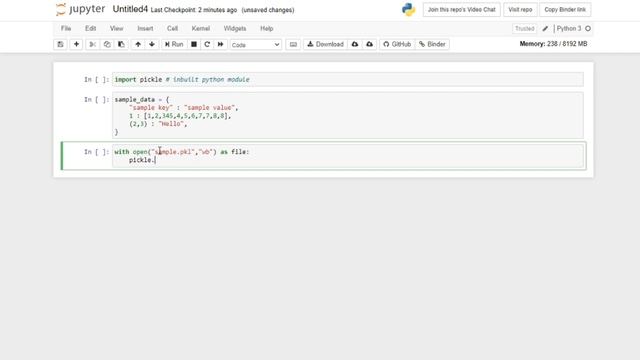Viewport: 640px width, 360px height.
Task: Open the Edit menu
Action: pyautogui.click(x=91, y=29)
